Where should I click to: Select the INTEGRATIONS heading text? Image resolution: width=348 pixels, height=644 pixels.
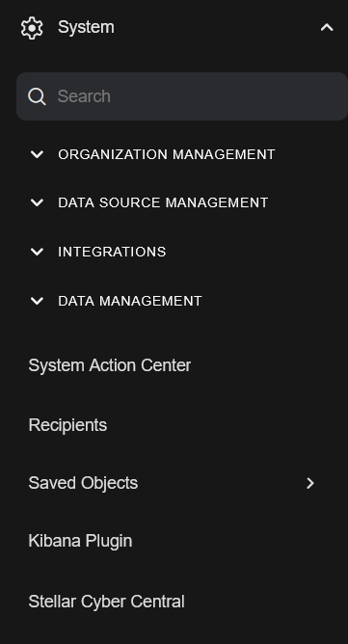tap(112, 252)
